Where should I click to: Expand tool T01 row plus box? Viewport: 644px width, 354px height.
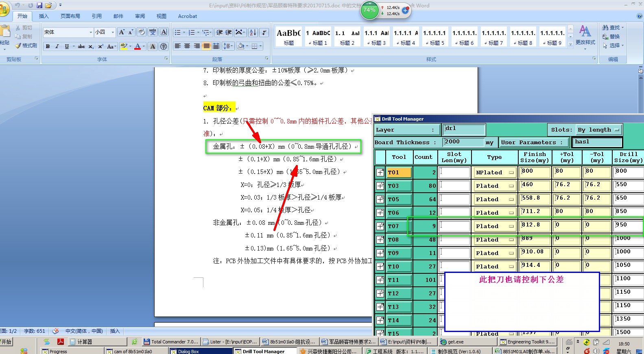click(x=380, y=172)
